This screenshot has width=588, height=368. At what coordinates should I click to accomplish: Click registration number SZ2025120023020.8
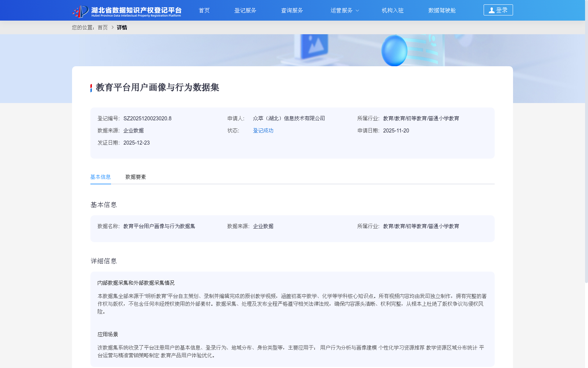147,118
